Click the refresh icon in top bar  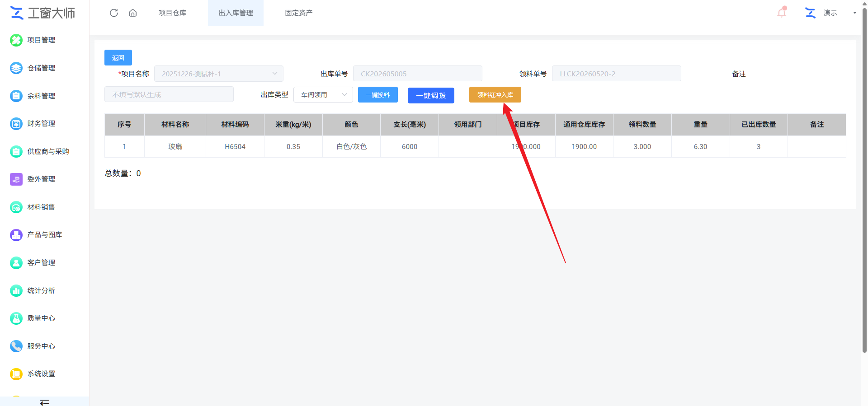coord(114,13)
